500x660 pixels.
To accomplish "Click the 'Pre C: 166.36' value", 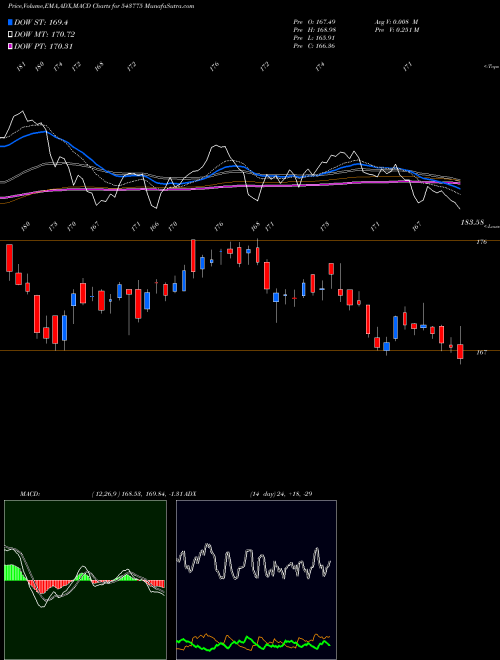I will [x=314, y=46].
